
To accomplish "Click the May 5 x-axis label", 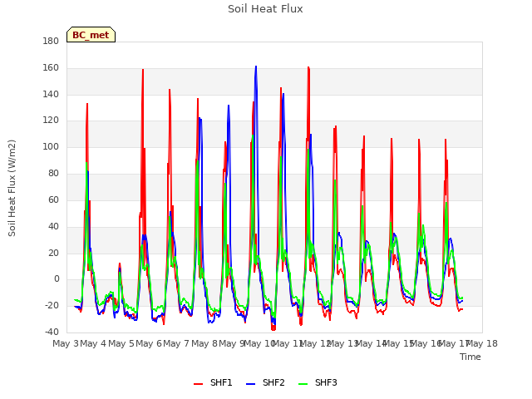I will point(121,343).
